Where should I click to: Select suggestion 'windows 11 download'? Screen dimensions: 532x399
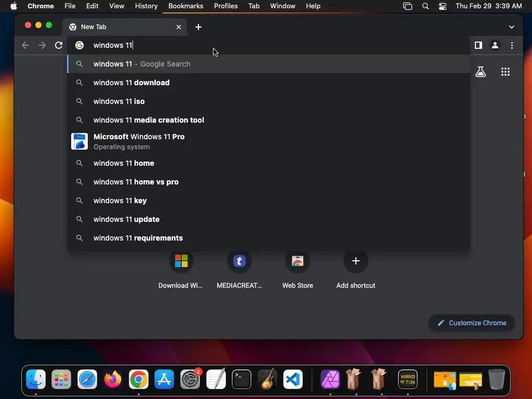pyautogui.click(x=269, y=83)
